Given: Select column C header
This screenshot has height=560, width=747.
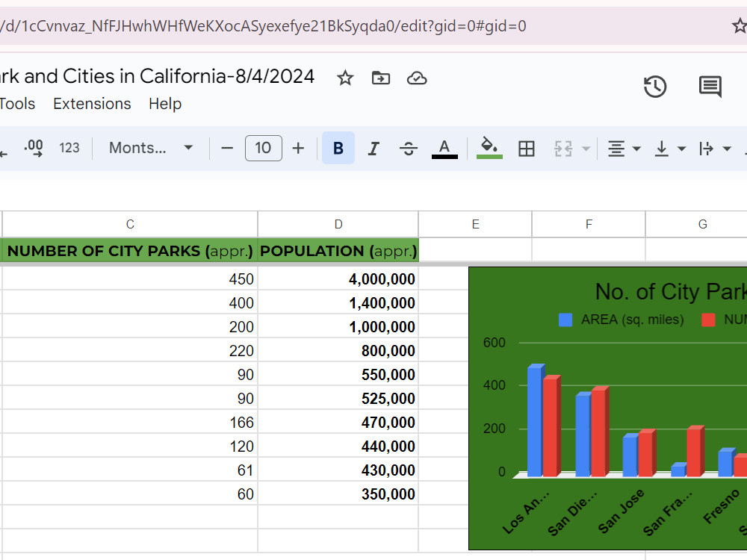Looking at the screenshot, I should click(130, 224).
